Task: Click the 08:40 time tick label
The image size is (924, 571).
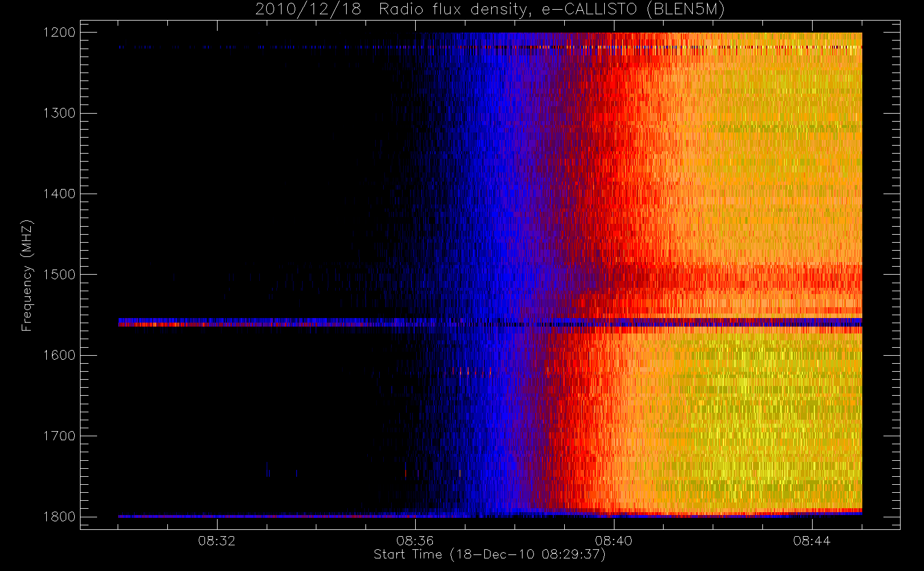Action: (614, 541)
